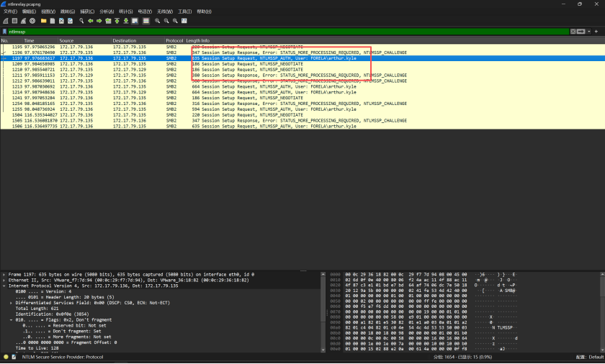Toggle auto-scroll during live capture

pos(134,21)
